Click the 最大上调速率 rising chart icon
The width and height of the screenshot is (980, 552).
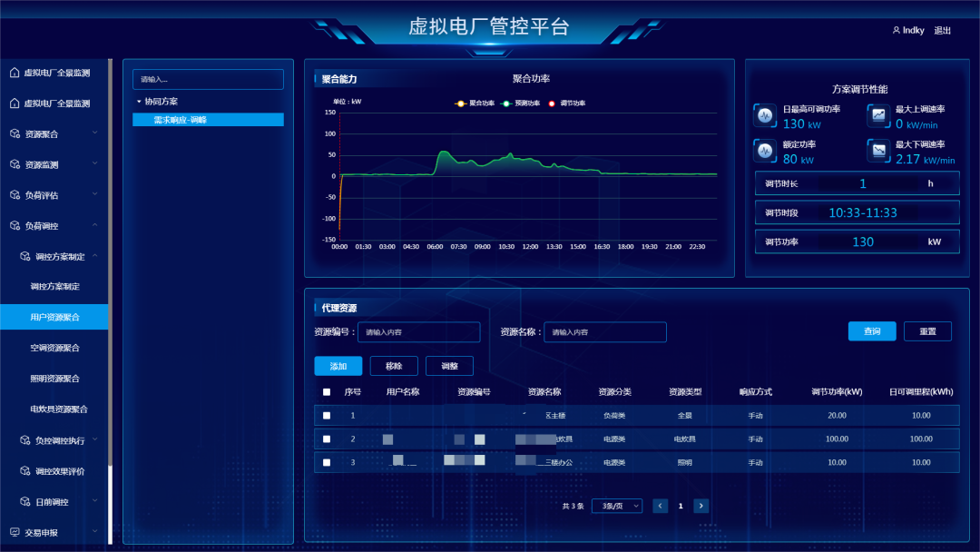pos(877,116)
